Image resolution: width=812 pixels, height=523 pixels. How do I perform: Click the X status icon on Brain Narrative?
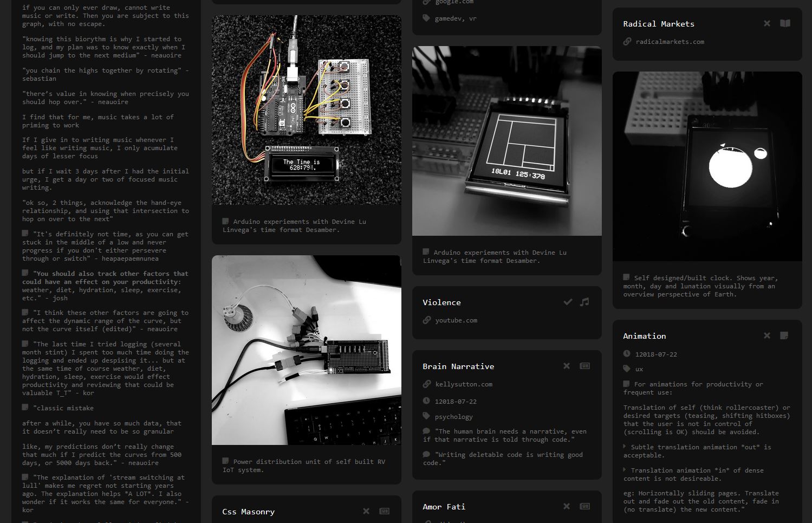pyautogui.click(x=567, y=366)
